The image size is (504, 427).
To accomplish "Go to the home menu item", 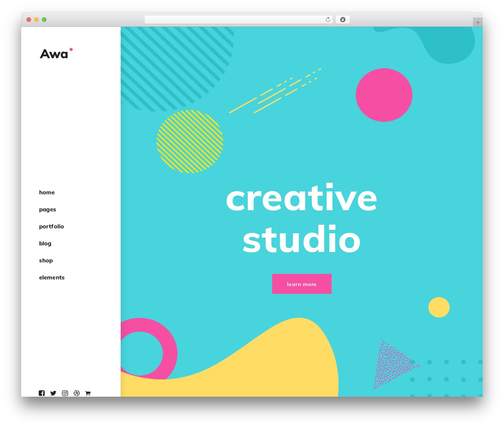I will (47, 192).
